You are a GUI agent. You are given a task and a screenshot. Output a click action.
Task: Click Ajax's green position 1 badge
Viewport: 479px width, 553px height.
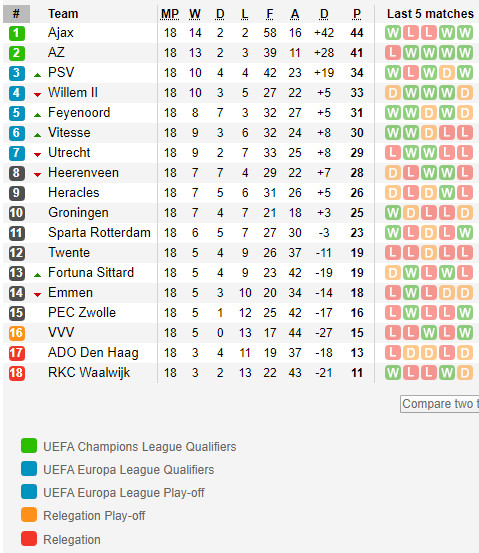tap(16, 33)
